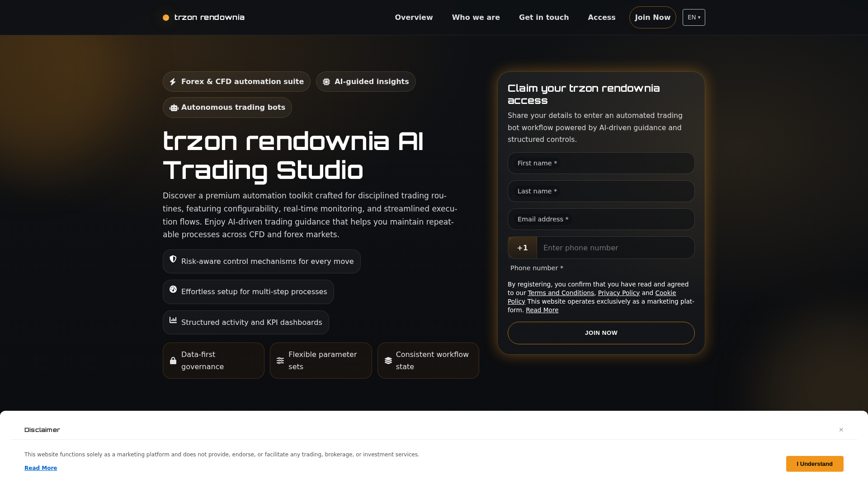Click the layers icon on Consistent workflow state
This screenshot has height=488, width=868.
coord(388,361)
